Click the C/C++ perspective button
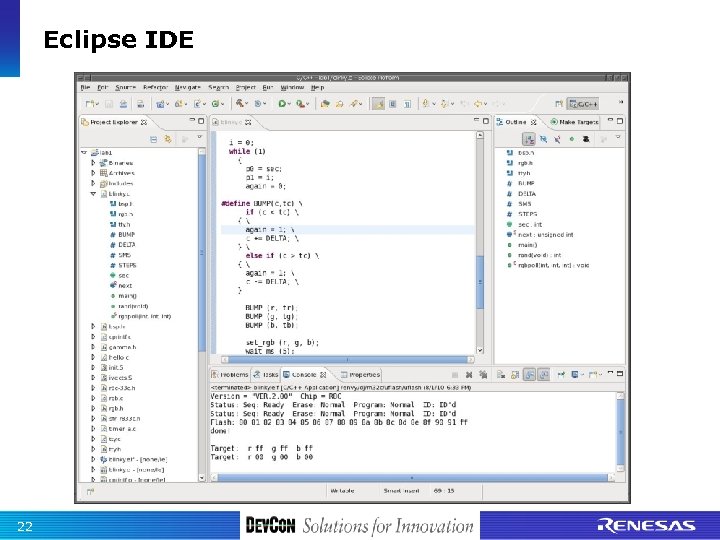 tap(583, 104)
